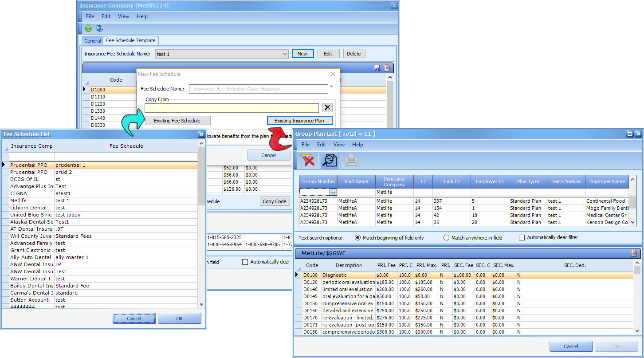Image resolution: width=644 pixels, height=358 pixels.
Task: Open Help menu in Group Plan List
Action: click(x=357, y=145)
